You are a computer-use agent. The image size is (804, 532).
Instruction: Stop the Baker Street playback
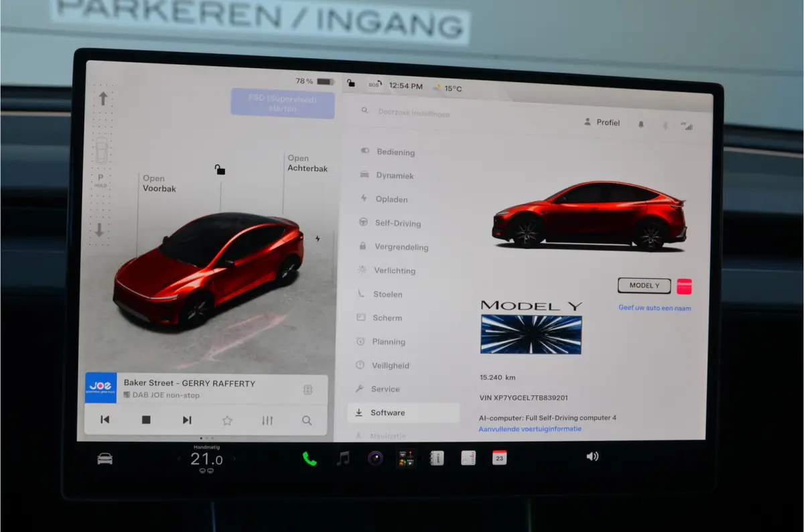coord(146,420)
